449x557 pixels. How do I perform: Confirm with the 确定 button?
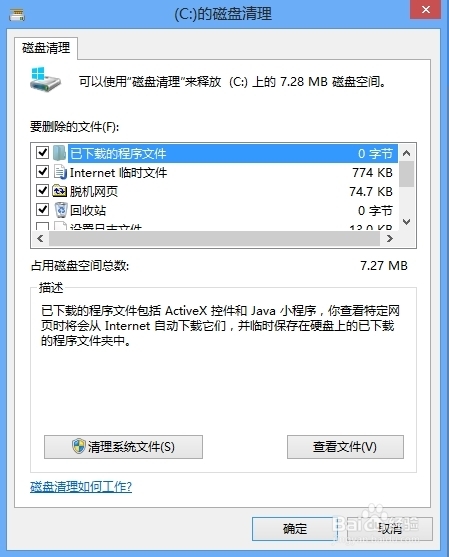click(x=295, y=529)
